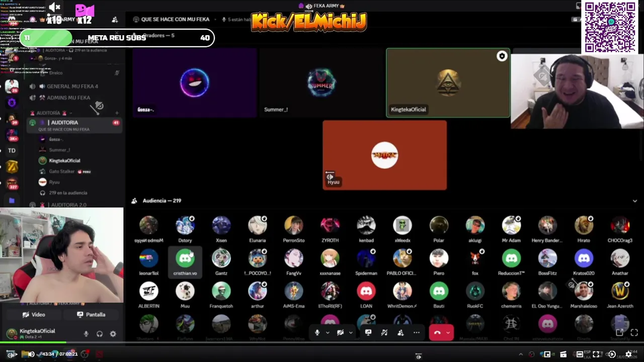The width and height of the screenshot is (644, 362).
Task: Open OBS Studio in the taskbar
Action: pos(85,354)
